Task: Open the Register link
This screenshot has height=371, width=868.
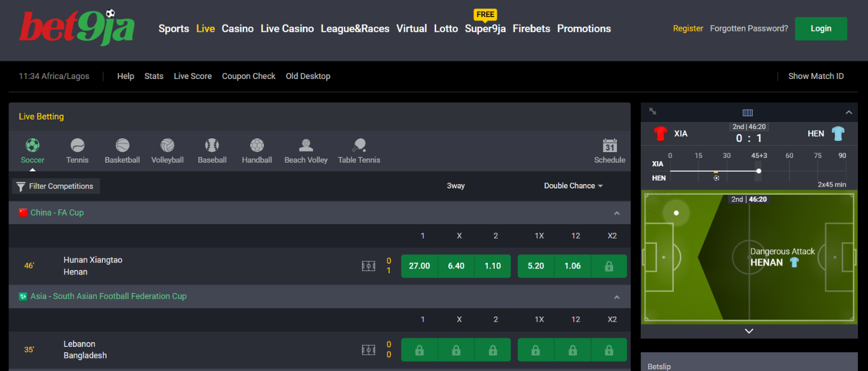Action: [x=688, y=28]
